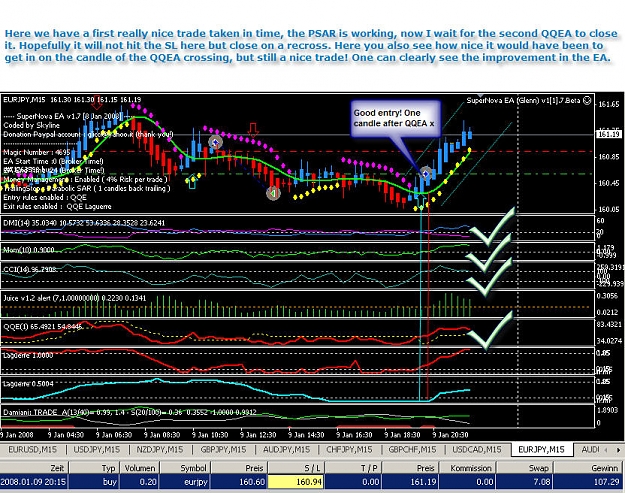Click the red sell arrow above the 04:30 candles
Screen dimensions: 625x493
tap(97, 102)
